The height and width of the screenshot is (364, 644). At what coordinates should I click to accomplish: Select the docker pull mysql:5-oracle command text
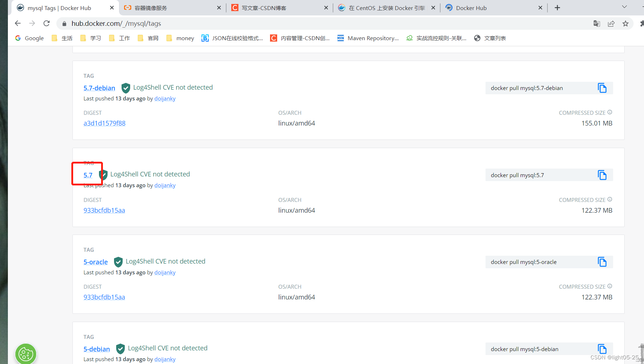(x=524, y=262)
